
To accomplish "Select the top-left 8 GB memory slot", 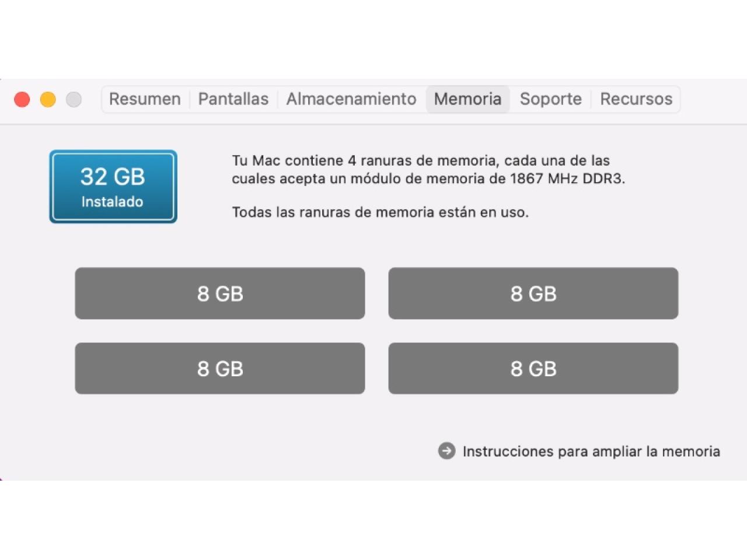I will [220, 293].
